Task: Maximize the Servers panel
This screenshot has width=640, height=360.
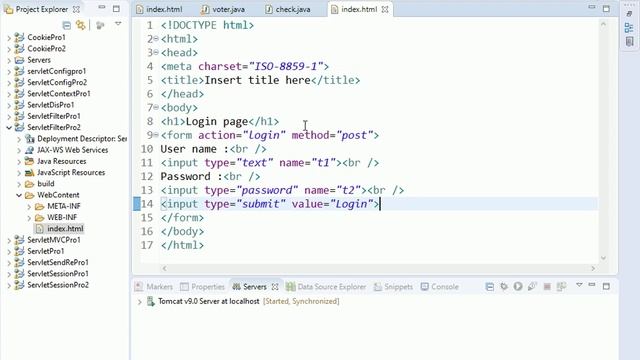Action: 606,286
